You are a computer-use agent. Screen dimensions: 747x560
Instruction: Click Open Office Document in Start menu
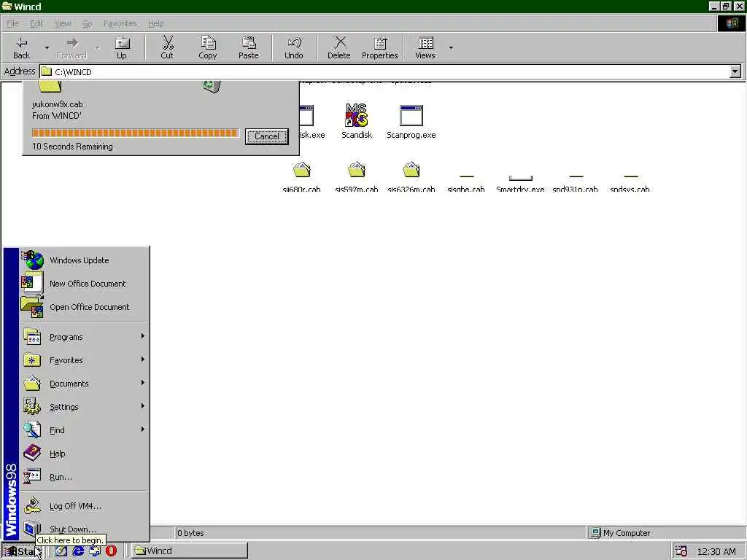point(84,307)
